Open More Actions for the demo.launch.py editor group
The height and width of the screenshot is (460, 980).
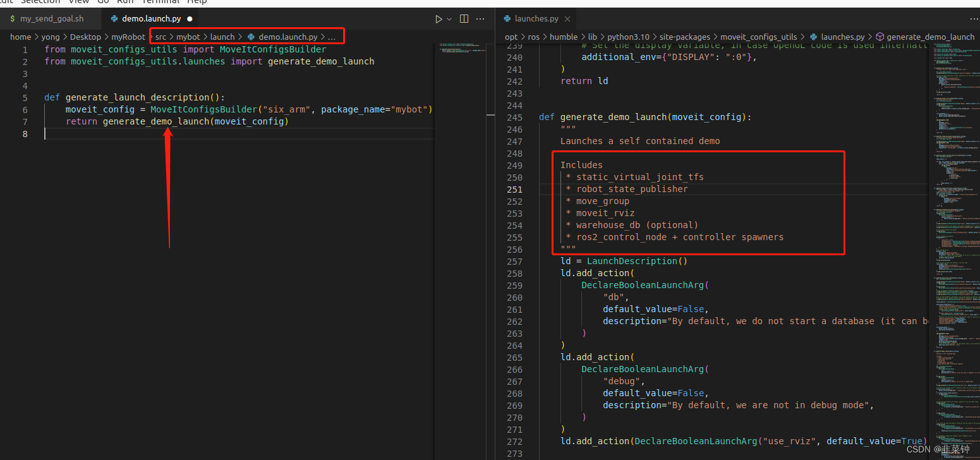480,19
